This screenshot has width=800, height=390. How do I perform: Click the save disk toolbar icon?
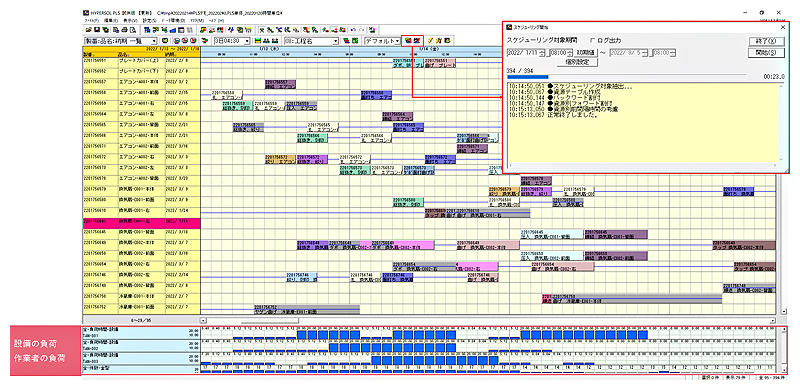coord(96,30)
